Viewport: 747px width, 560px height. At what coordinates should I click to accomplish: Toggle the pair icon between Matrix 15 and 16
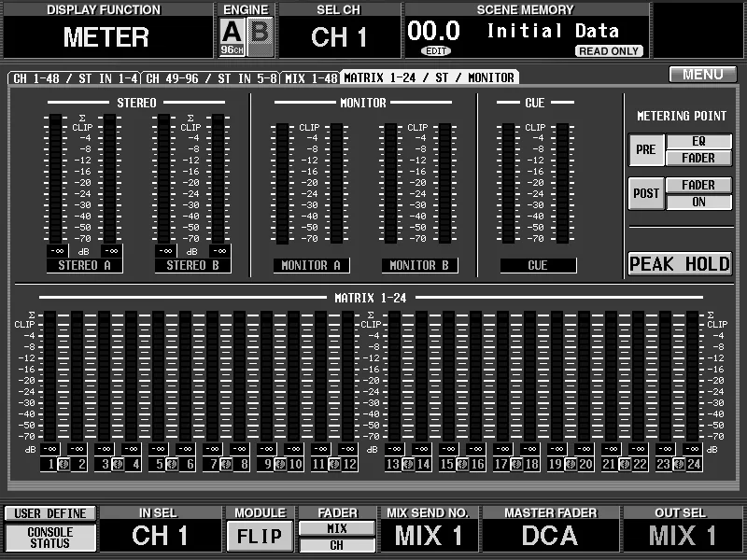click(462, 464)
